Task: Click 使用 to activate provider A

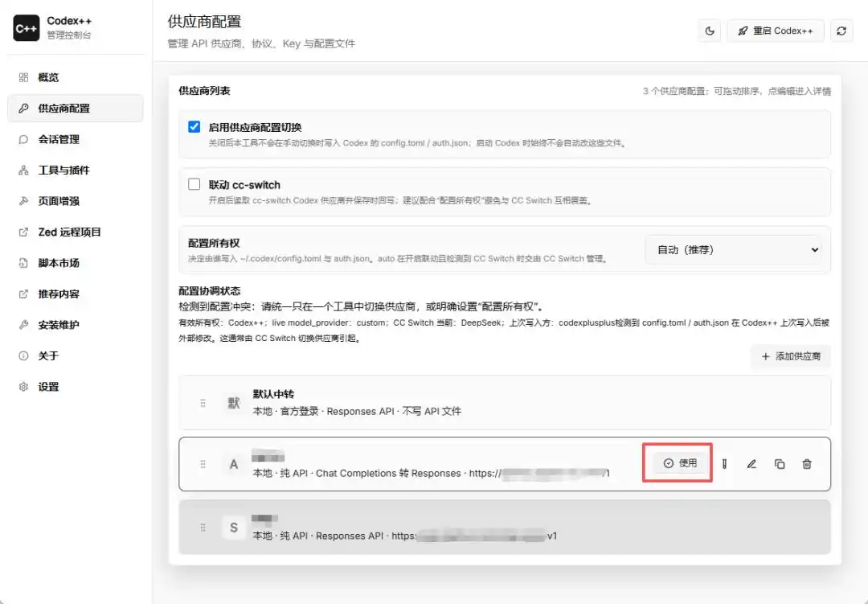Action: click(x=681, y=463)
